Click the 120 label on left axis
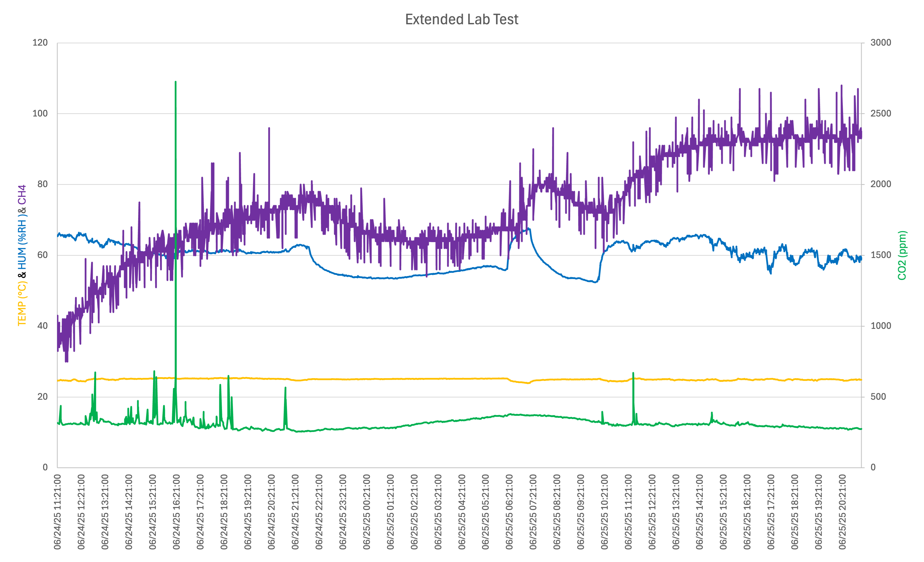The height and width of the screenshot is (562, 924). 40,43
